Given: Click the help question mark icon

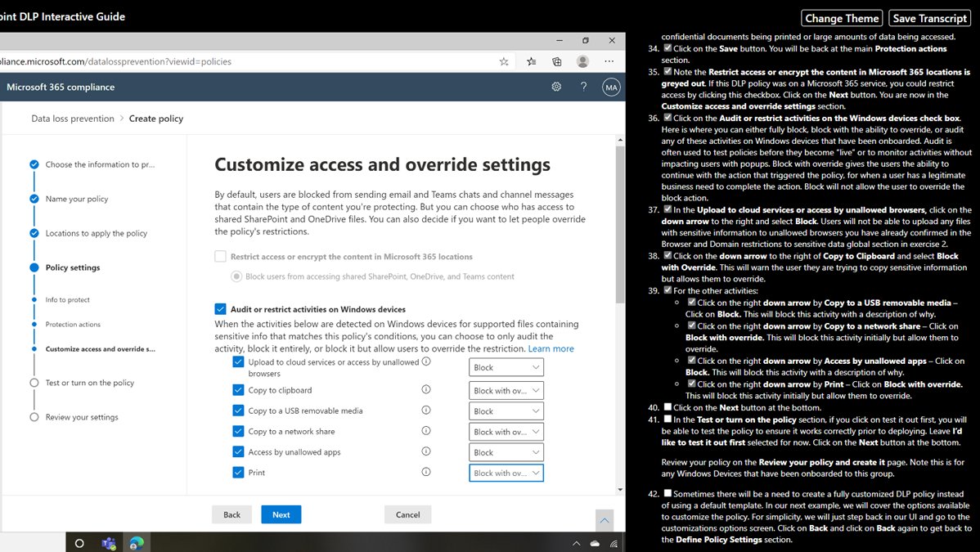Looking at the screenshot, I should coord(584,87).
